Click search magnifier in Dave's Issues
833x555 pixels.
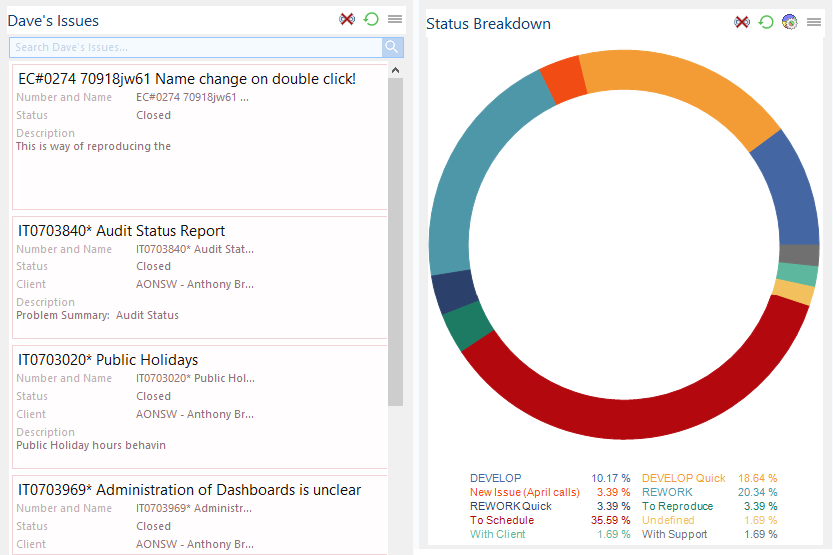pyautogui.click(x=392, y=47)
